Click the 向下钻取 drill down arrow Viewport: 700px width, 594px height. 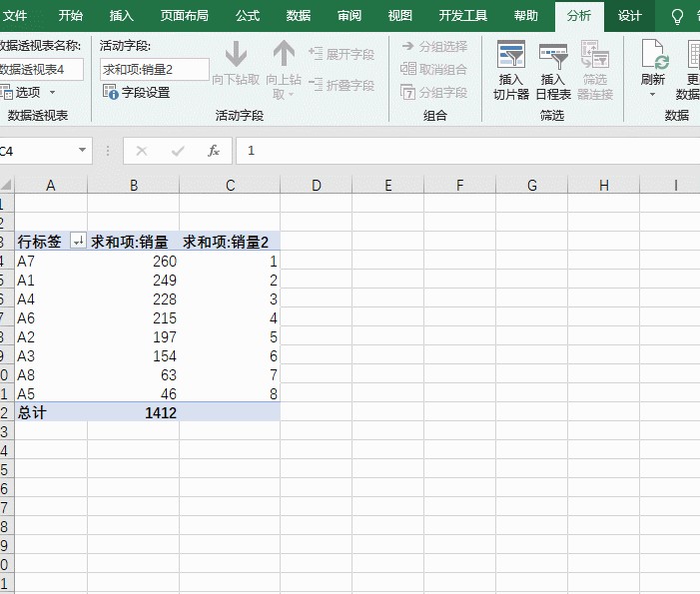coord(236,63)
